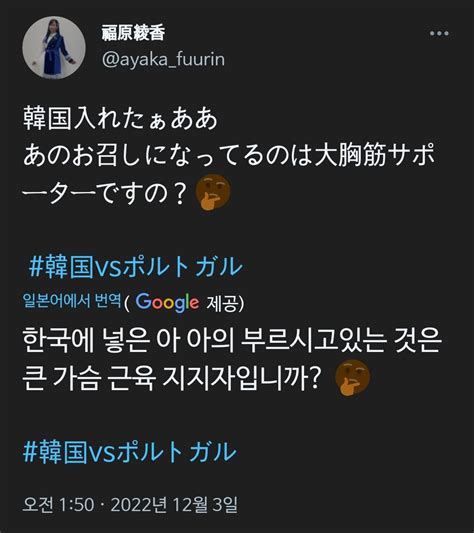This screenshot has height=533, width=474.
Task: Click the thinking emoji in Japanese text
Action: click(213, 192)
